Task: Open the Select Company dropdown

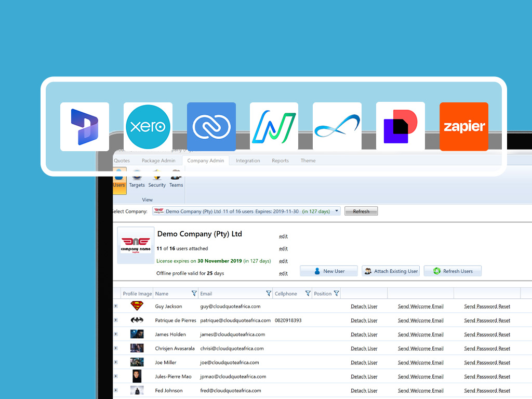Action: [x=337, y=211]
